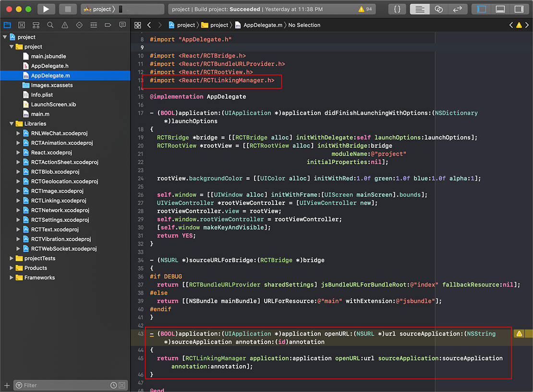The width and height of the screenshot is (533, 392).
Task: Open the code snippets library braces button
Action: click(397, 9)
